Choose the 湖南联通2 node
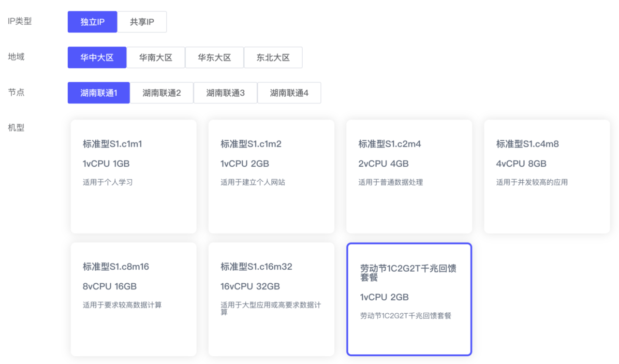The height and width of the screenshot is (364, 619). pyautogui.click(x=162, y=93)
